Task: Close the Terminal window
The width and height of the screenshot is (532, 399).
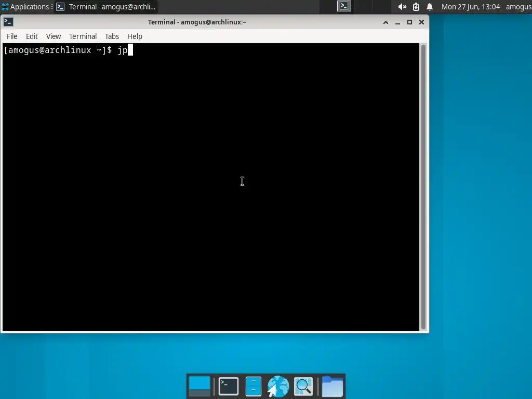Action: pos(421,22)
